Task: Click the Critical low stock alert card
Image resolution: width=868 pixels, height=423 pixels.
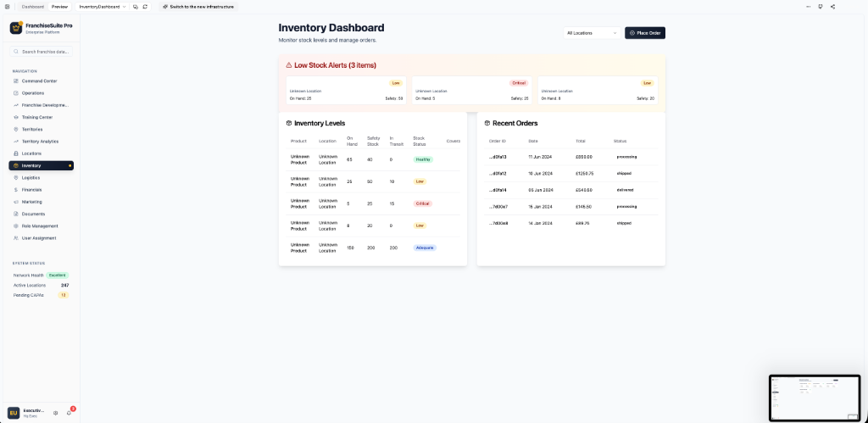Action: (x=471, y=90)
